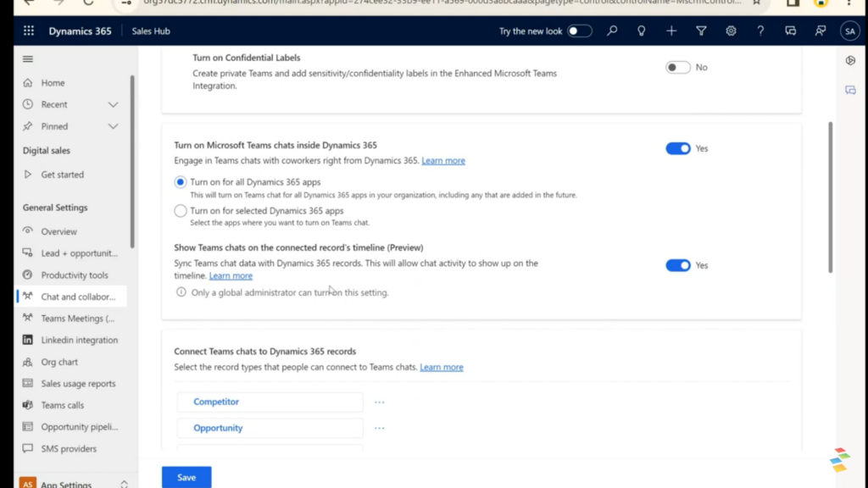Click the Save button
The height and width of the screenshot is (488, 868).
pos(186,477)
